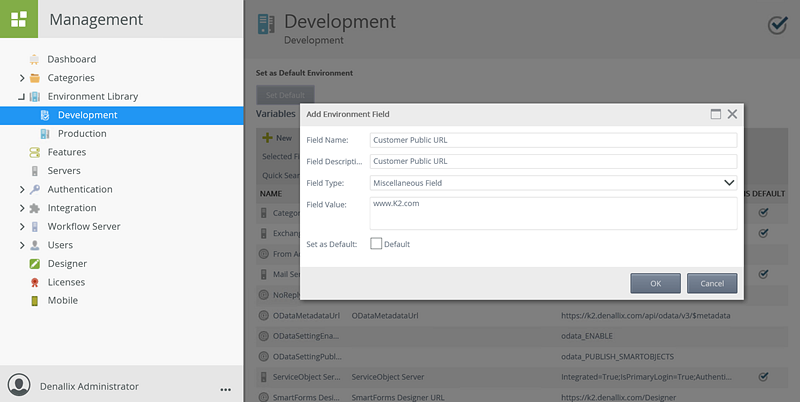Open Denallix Administrator ellipsis menu
This screenshot has width=800, height=402.
pos(225,387)
